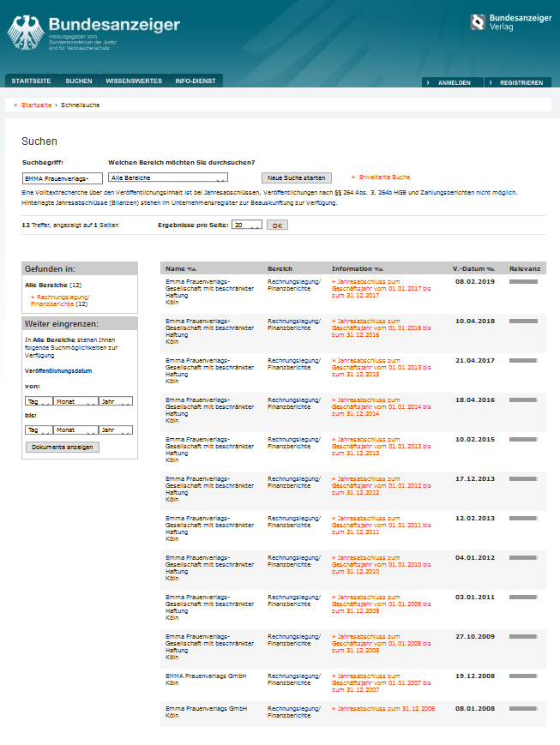Open Ergebnisse pro Seite dropdown
Image resolution: width=560 pixels, height=745 pixels.
(247, 225)
